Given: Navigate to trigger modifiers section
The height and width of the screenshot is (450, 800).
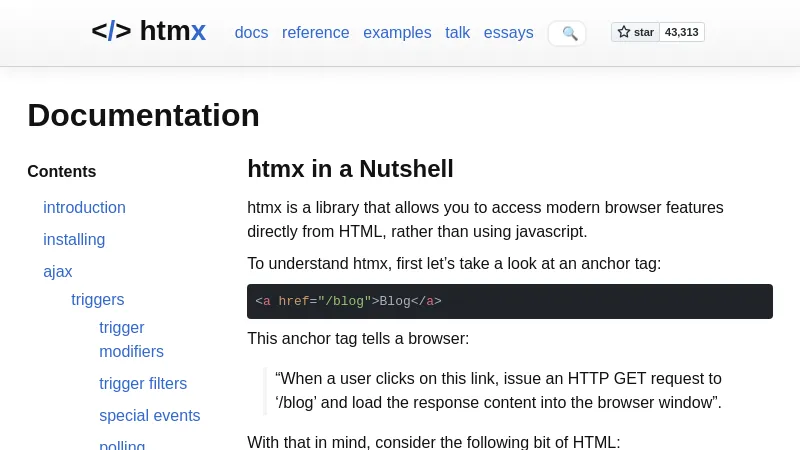Looking at the screenshot, I should (131, 340).
